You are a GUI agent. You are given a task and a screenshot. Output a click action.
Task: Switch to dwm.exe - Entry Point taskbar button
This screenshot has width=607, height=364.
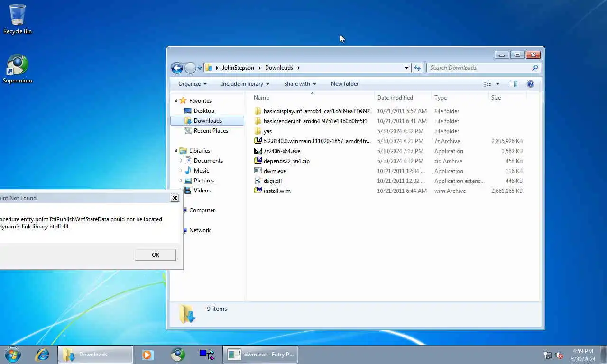tap(260, 355)
